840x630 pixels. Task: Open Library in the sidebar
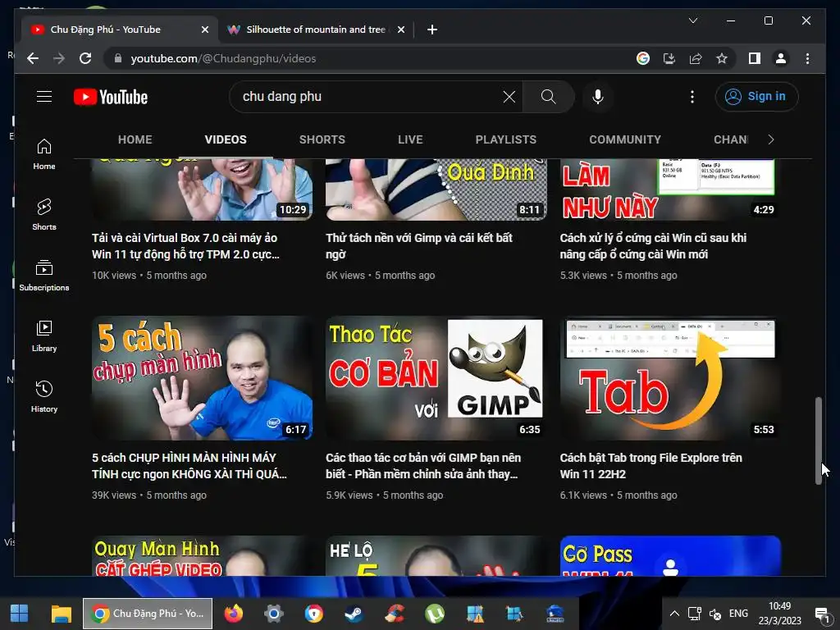tap(44, 336)
